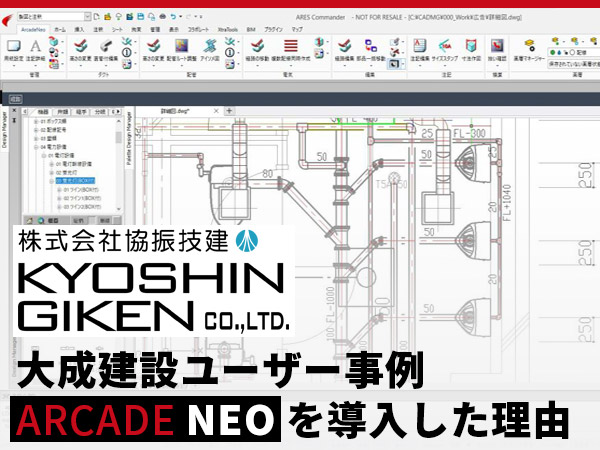Select the 詳細図.dwg drawing tab
Viewport: 600px width, 450px height.
(x=175, y=111)
